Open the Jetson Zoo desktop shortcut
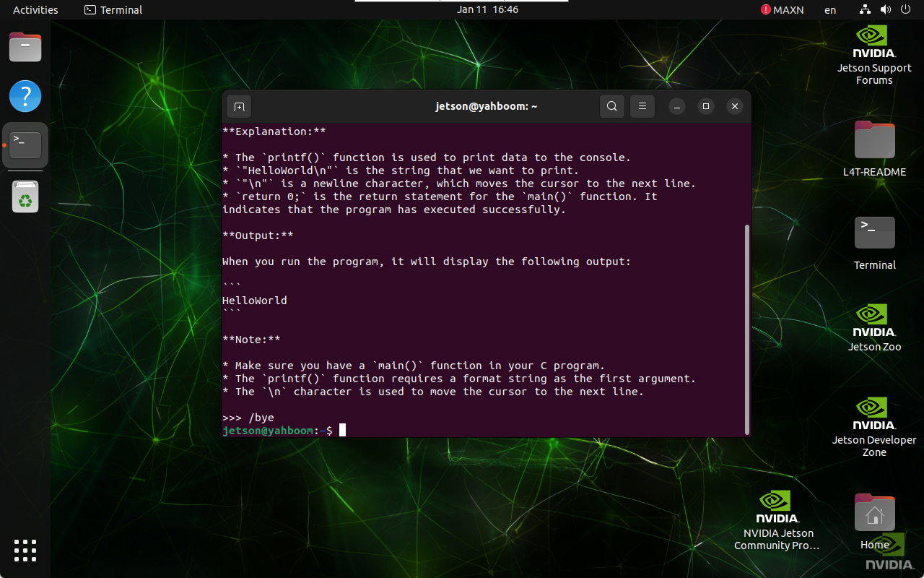The width and height of the screenshot is (924, 578). (874, 328)
